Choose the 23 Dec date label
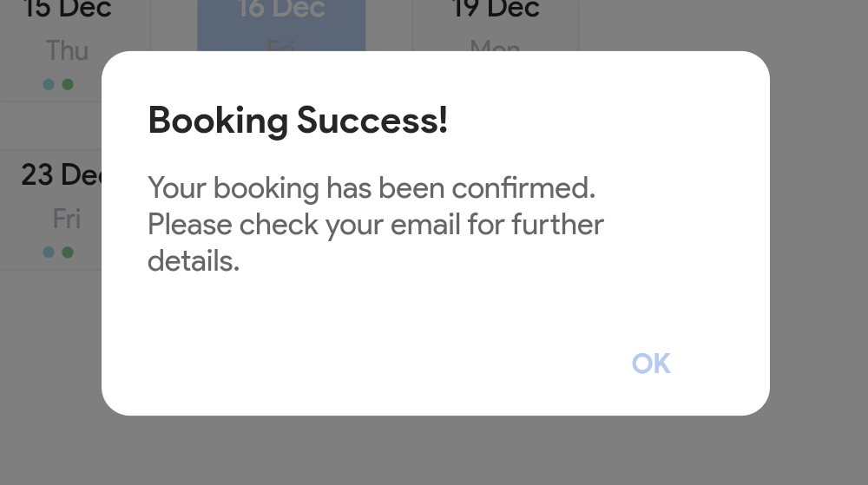The width and height of the screenshot is (868, 485). (62, 174)
